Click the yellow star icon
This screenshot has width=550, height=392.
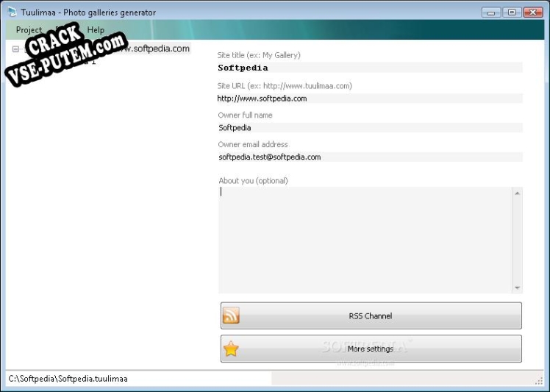pos(231,349)
